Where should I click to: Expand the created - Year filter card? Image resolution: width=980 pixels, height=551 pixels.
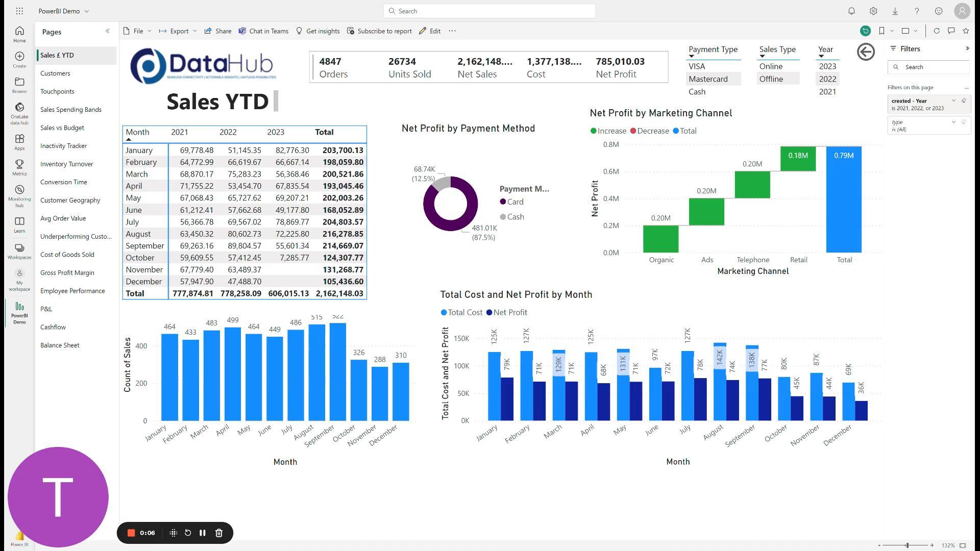[x=953, y=101]
